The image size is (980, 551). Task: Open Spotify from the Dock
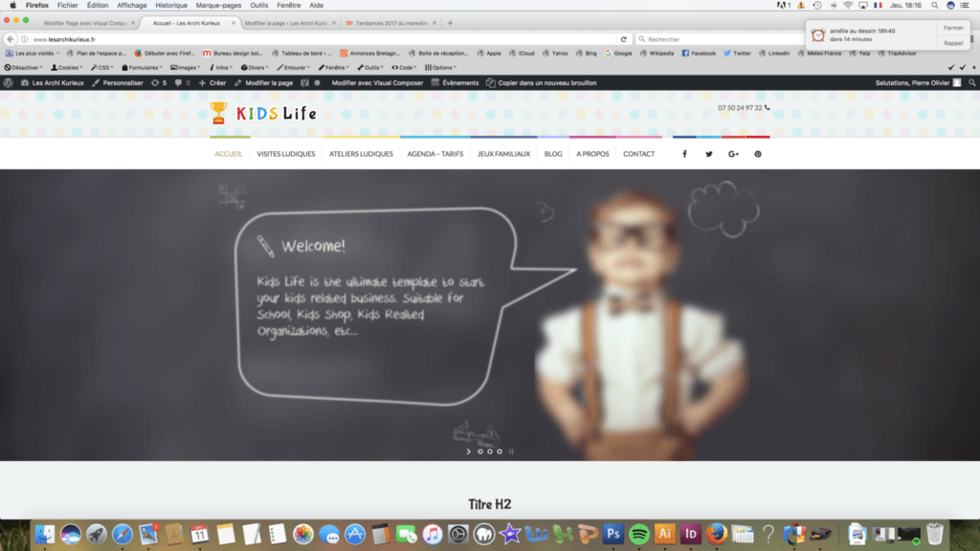click(x=638, y=534)
